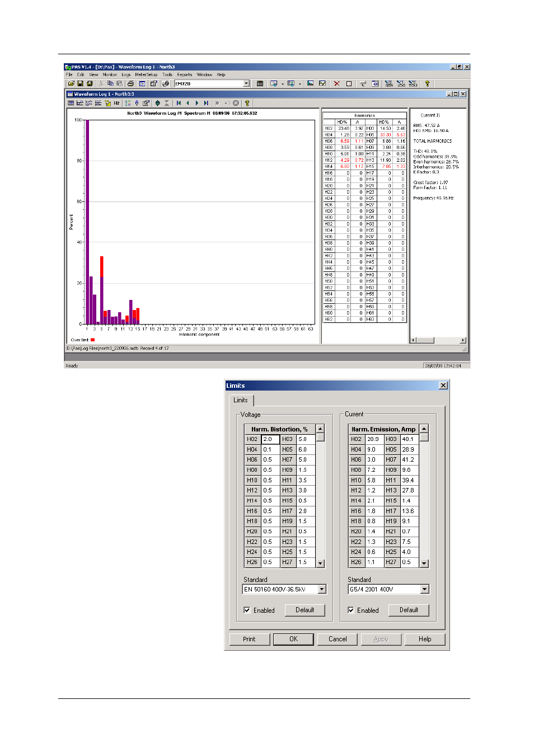534x756 pixels.
Task: Go to first record with skip-back arrow
Action: click(179, 103)
